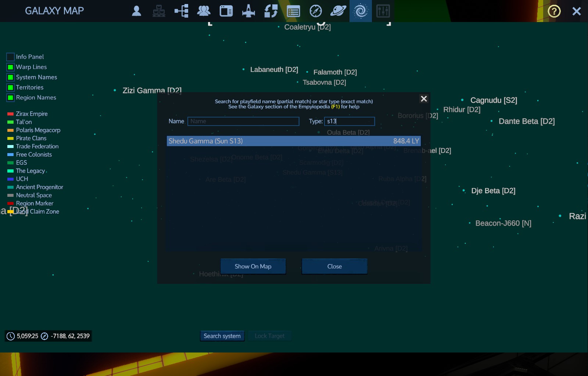The image size is (588, 376).
Task: Open the compass map icon
Action: [x=316, y=11]
